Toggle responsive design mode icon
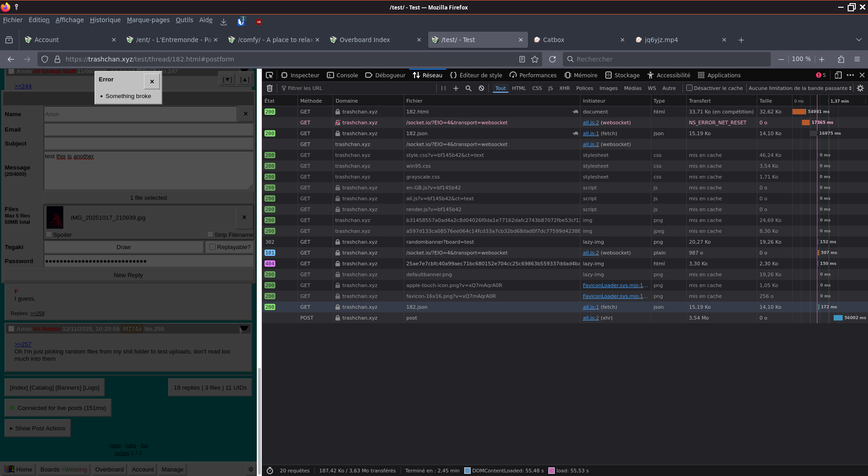This screenshot has height=476, width=868. (838, 75)
